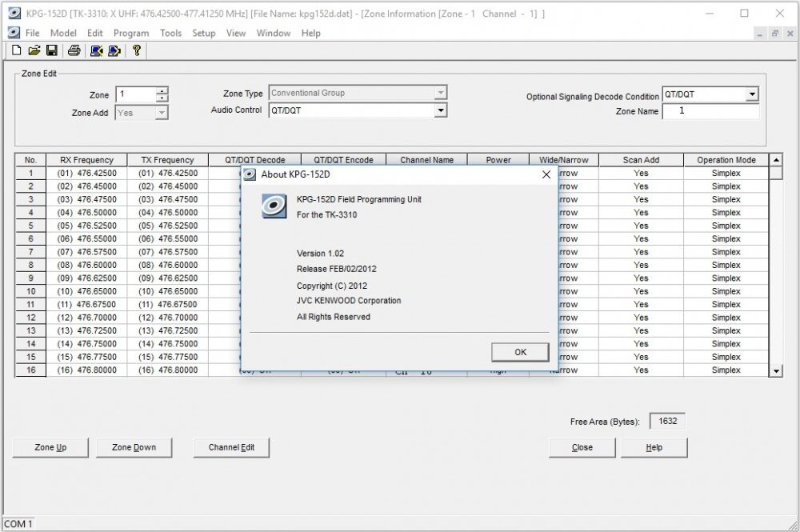Expand the Zone Type dropdown
The height and width of the screenshot is (532, 800).
[440, 93]
